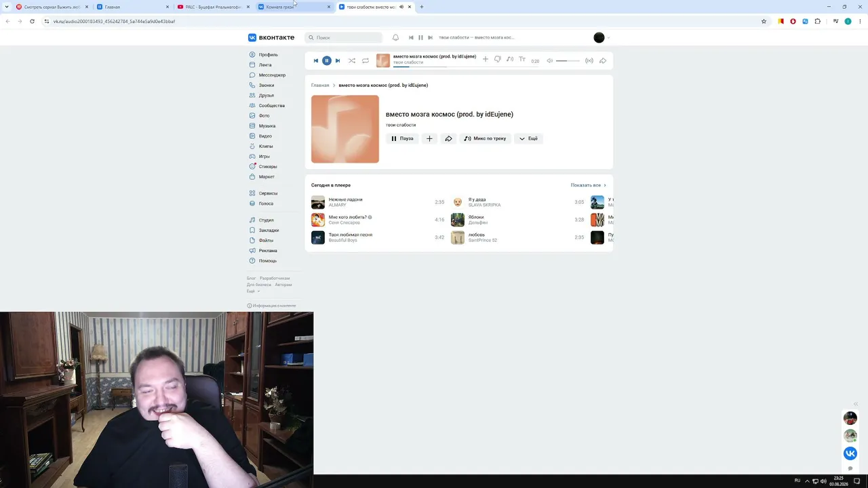Viewport: 868px width, 488px height.
Task: Open the profile avatar menu arrow
Action: point(608,38)
